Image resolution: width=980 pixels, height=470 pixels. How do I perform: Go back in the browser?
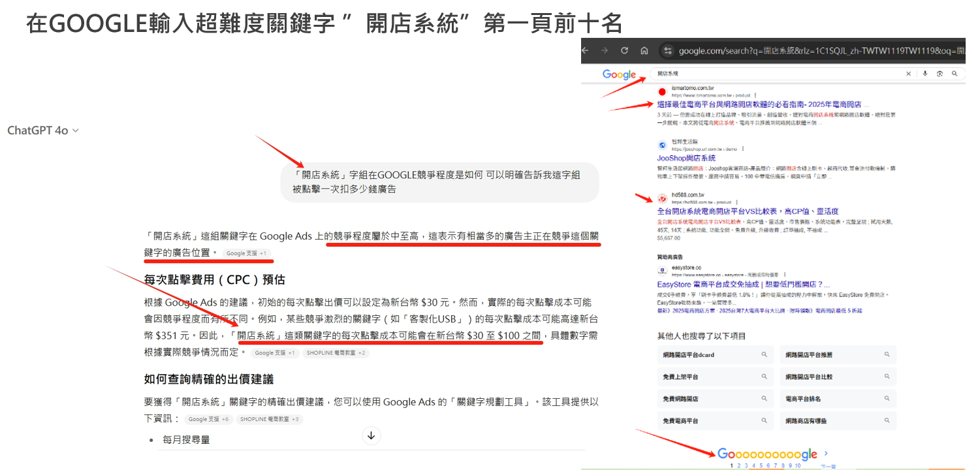tap(586, 50)
